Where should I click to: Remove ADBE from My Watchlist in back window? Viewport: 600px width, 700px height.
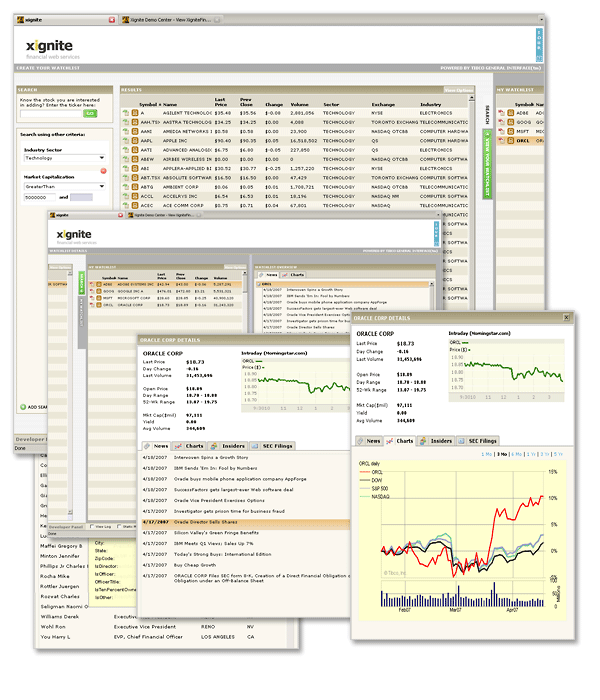tap(502, 113)
